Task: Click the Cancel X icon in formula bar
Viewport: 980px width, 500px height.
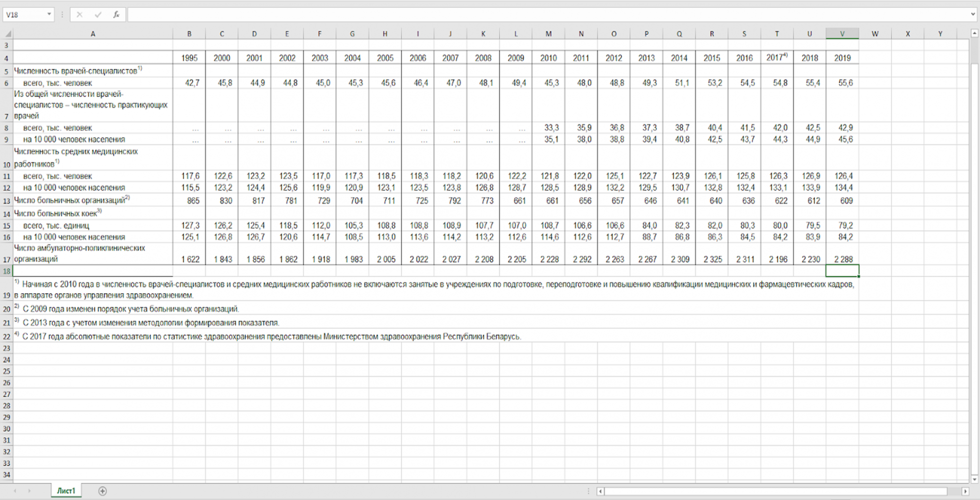Action: tap(79, 15)
